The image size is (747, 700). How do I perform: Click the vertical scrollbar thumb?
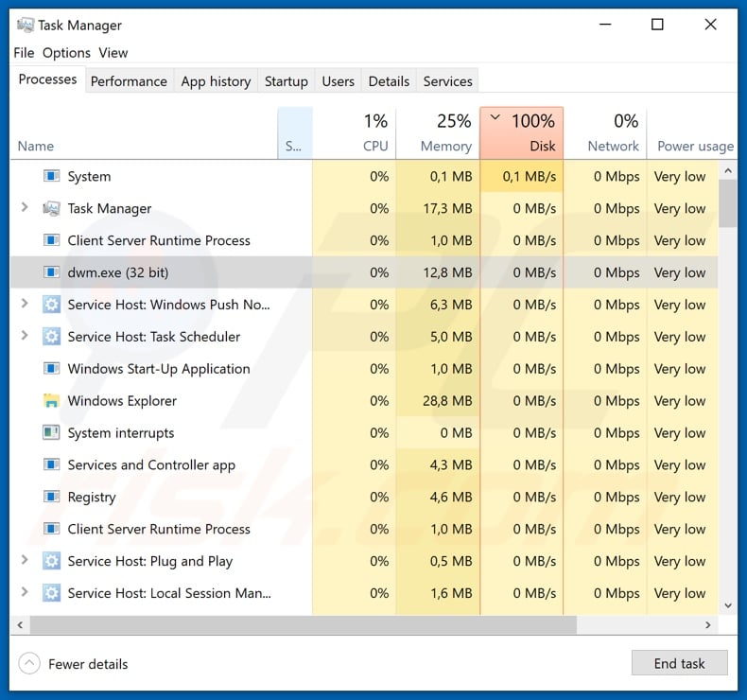[x=728, y=203]
